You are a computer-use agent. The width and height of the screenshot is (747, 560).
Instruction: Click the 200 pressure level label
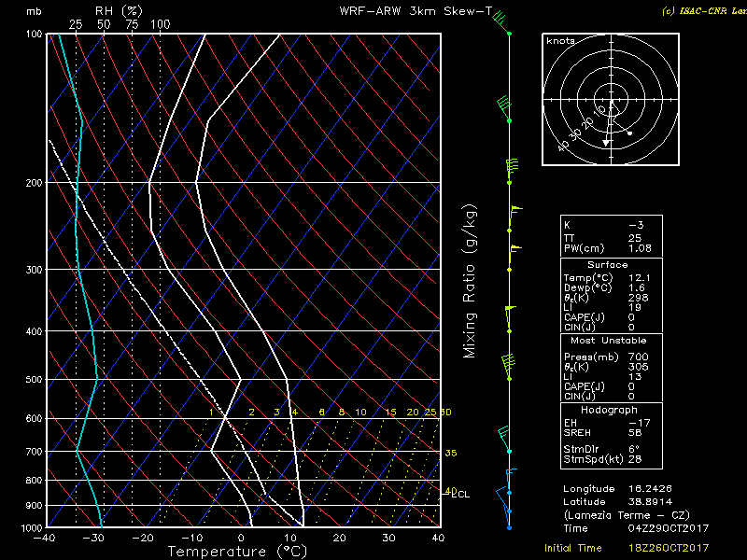coord(34,183)
